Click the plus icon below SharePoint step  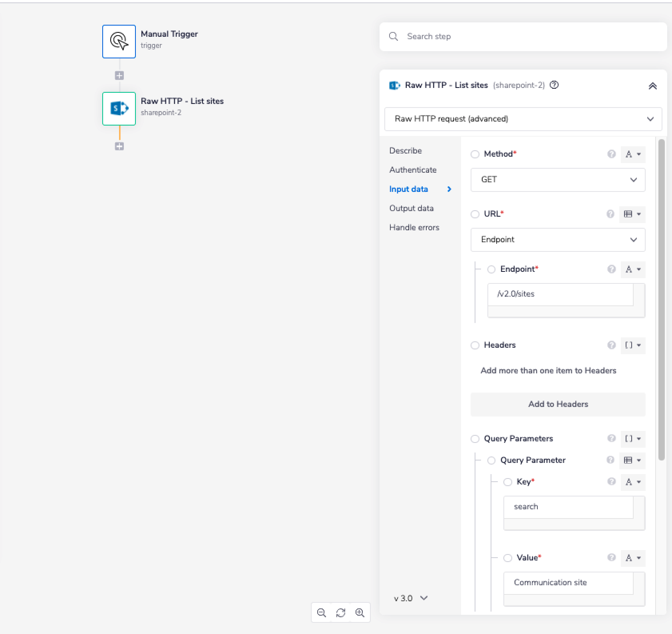[119, 146]
